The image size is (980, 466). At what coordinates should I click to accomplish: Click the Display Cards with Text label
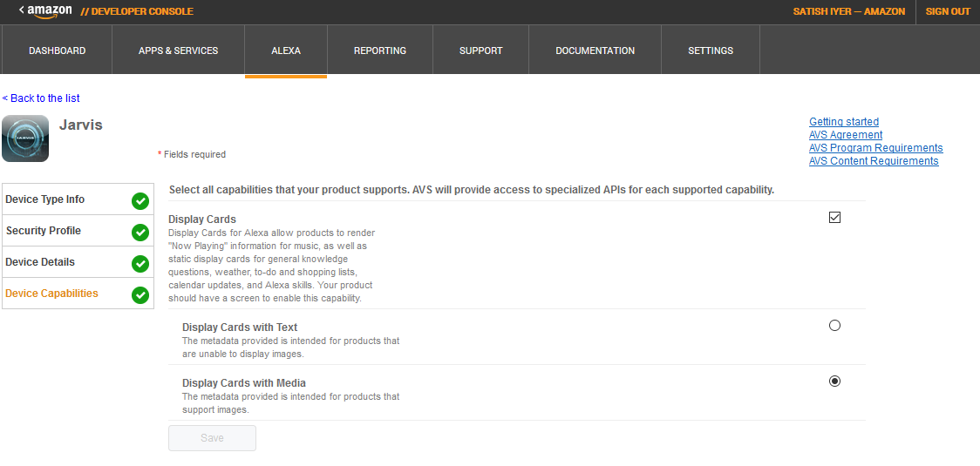pyautogui.click(x=240, y=328)
